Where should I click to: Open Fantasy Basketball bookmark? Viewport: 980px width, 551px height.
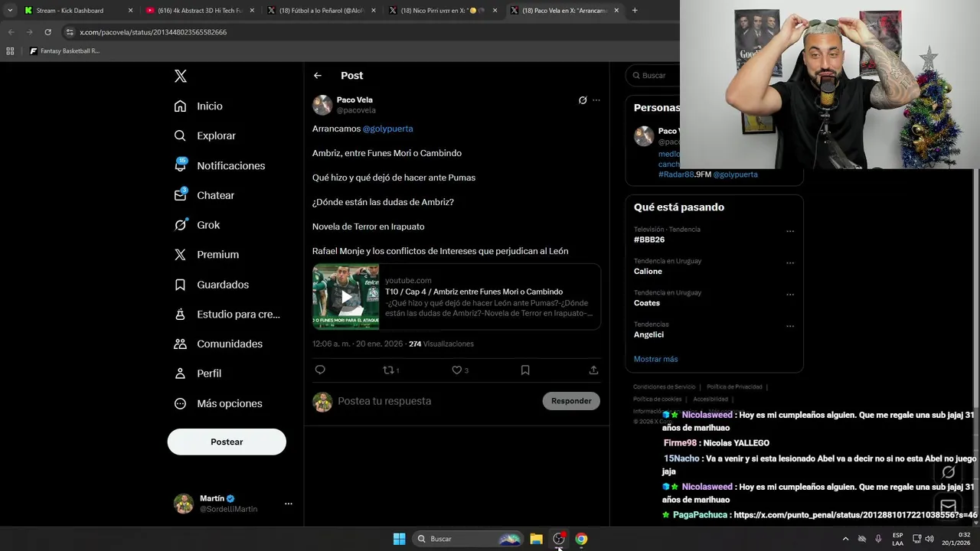point(64,51)
